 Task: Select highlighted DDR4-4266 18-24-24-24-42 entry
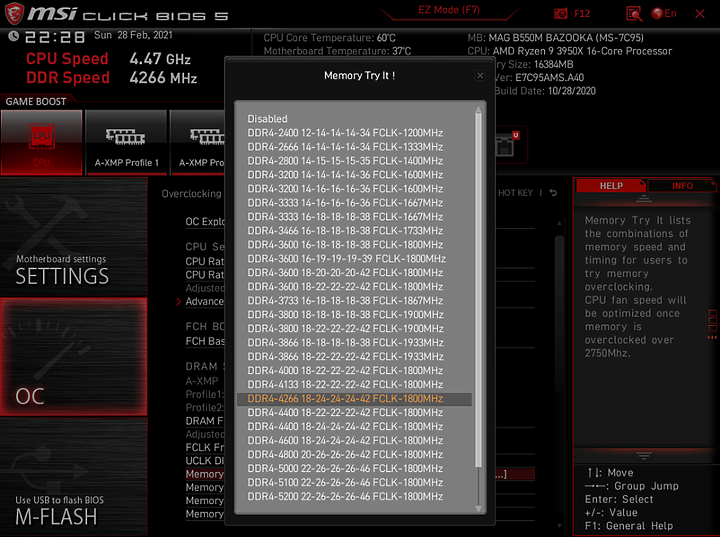tap(354, 399)
